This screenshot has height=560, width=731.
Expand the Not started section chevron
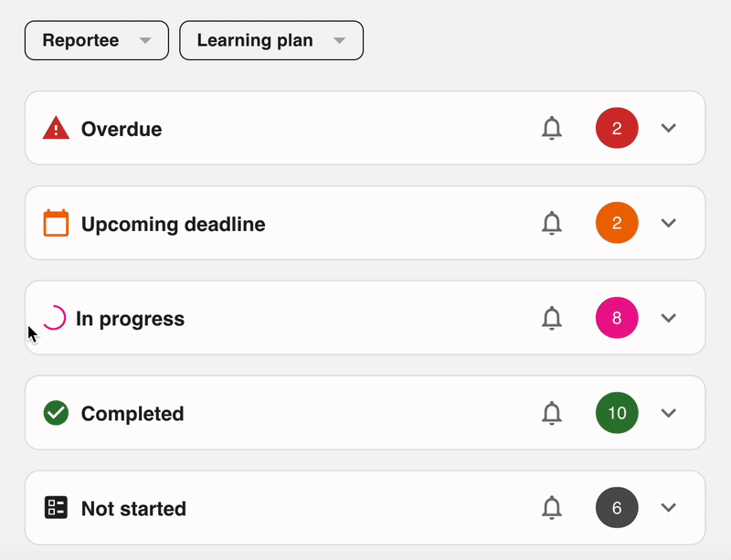[669, 508]
